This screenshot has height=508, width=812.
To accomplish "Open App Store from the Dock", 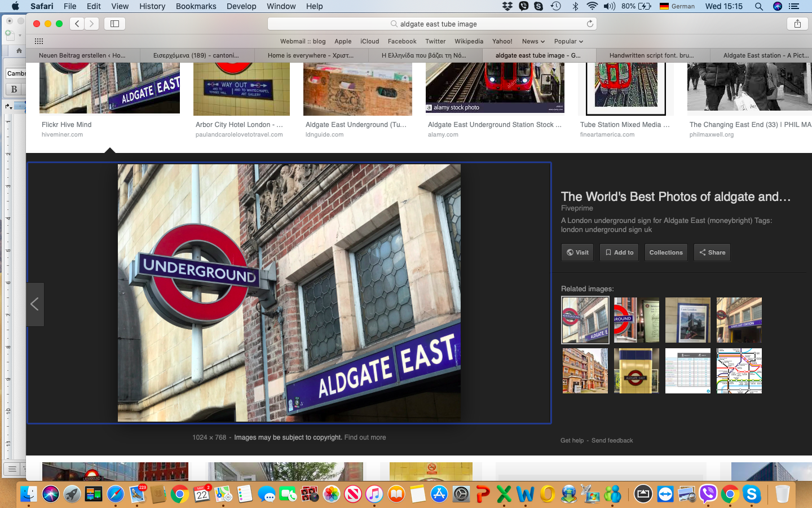I will point(439,494).
